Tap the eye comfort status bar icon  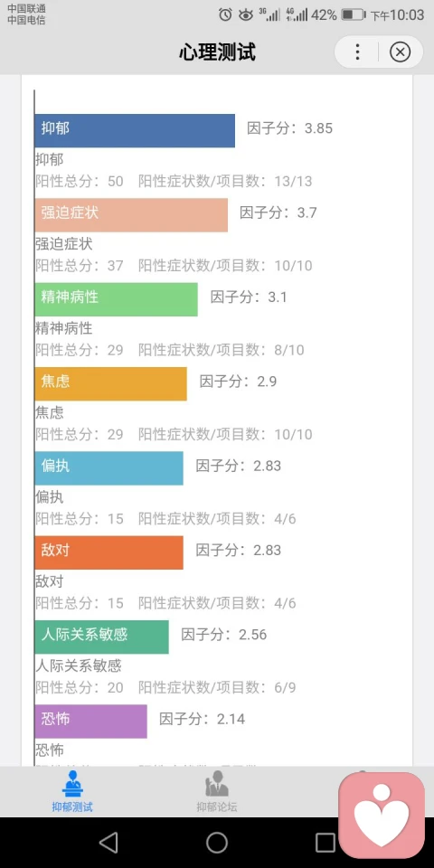tap(246, 15)
